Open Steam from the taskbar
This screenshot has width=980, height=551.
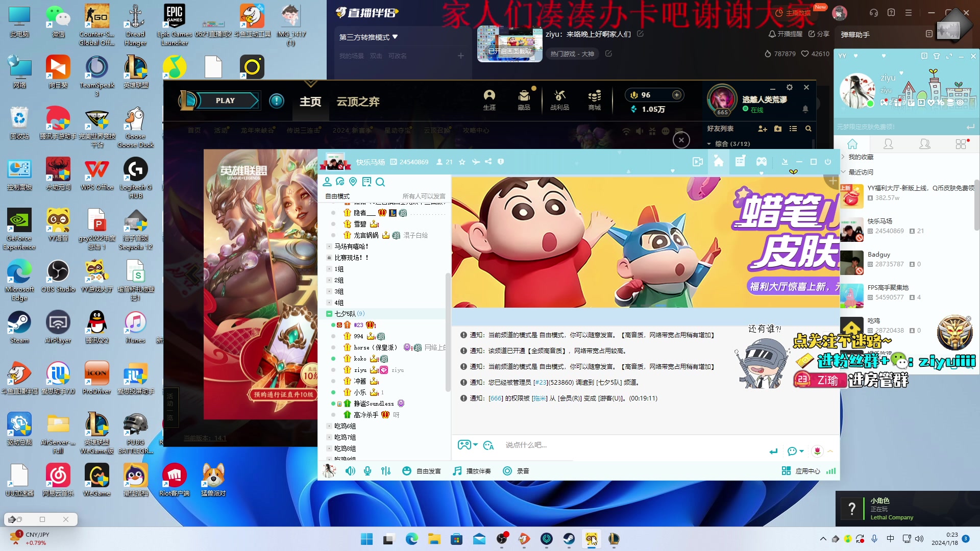[x=569, y=539]
